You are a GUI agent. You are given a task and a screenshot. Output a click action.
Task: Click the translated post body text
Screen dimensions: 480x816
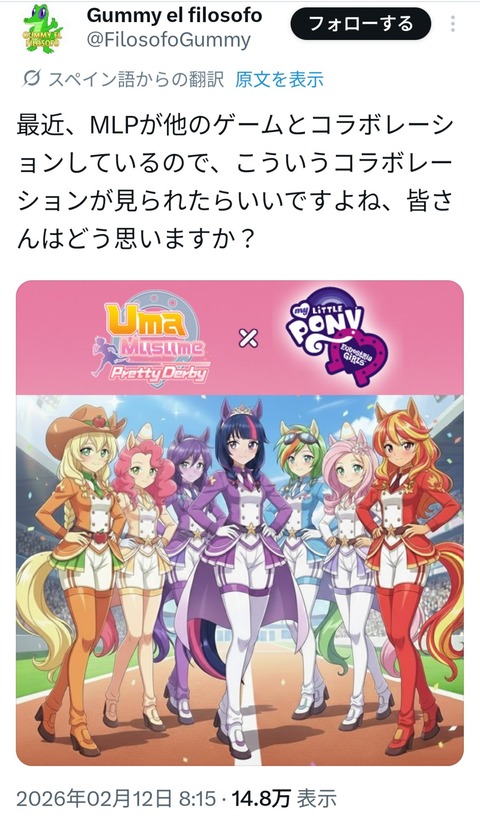(x=235, y=183)
